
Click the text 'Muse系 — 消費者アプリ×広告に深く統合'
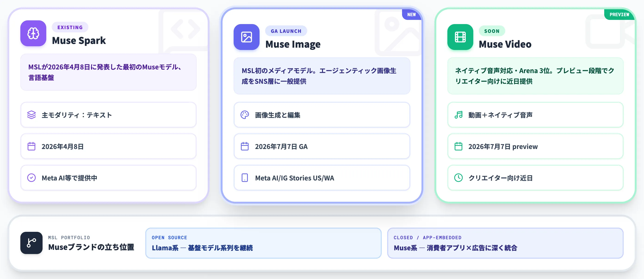(x=455, y=248)
